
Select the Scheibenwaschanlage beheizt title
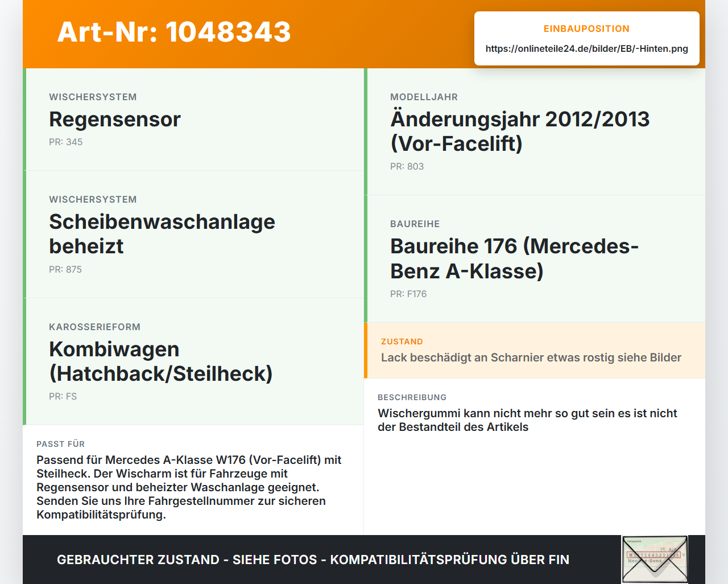click(162, 234)
